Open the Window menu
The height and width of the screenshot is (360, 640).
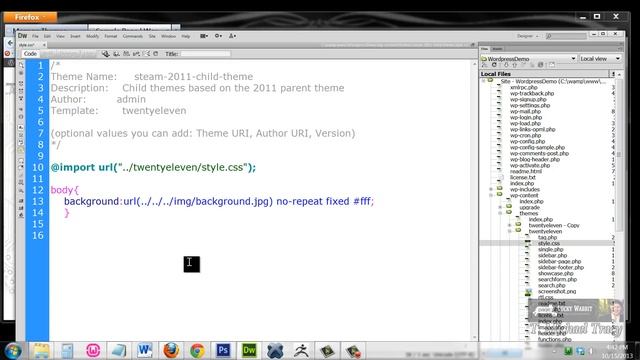[x=168, y=36]
